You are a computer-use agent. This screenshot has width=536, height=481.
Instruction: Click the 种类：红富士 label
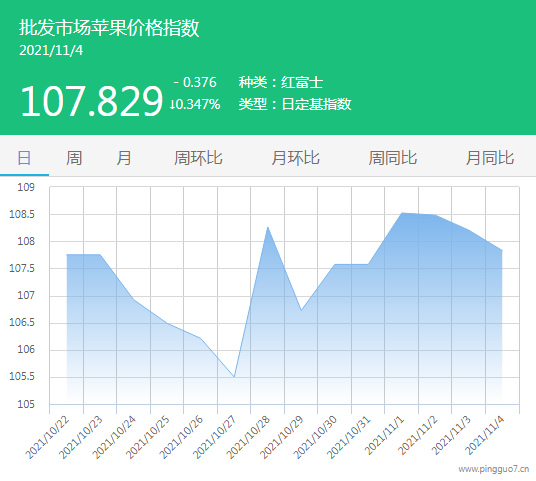pyautogui.click(x=281, y=82)
